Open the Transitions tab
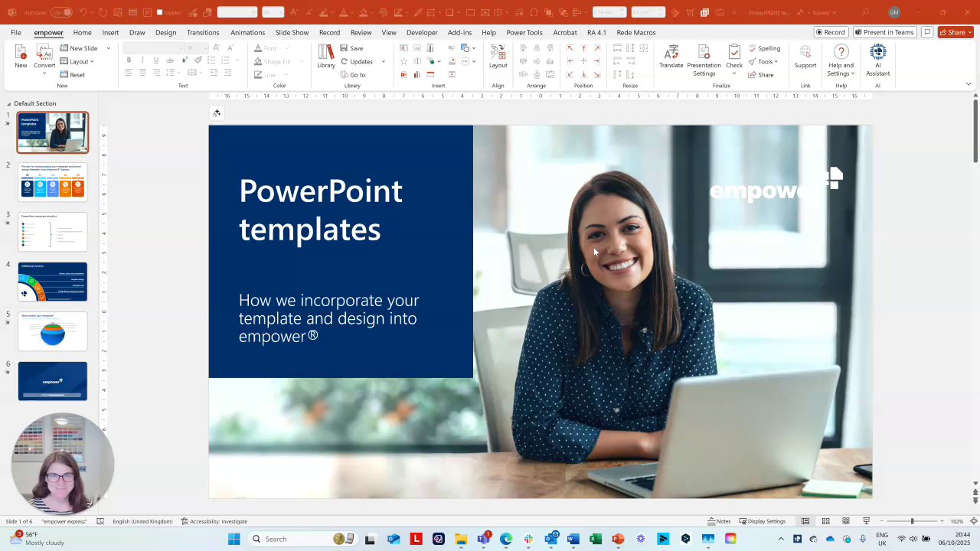This screenshot has height=551, width=980. pyautogui.click(x=203, y=32)
